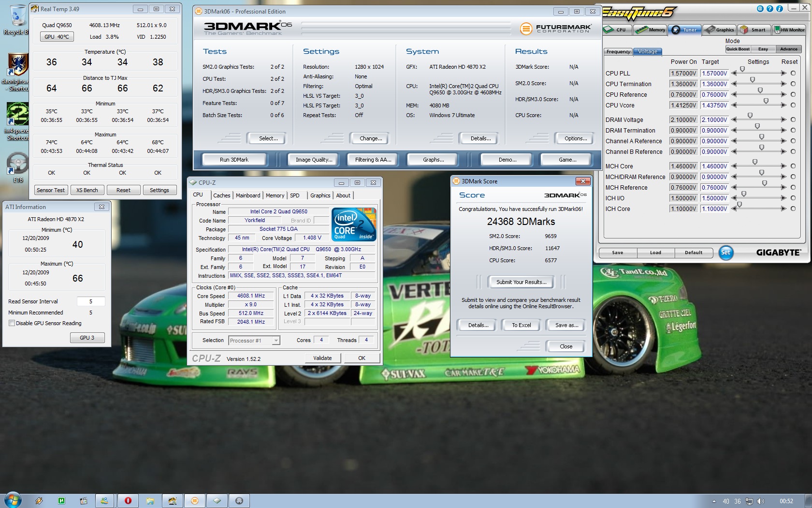Viewport: 812px width, 508px height.
Task: Click To Excel in 3DMark Score
Action: tap(521, 325)
